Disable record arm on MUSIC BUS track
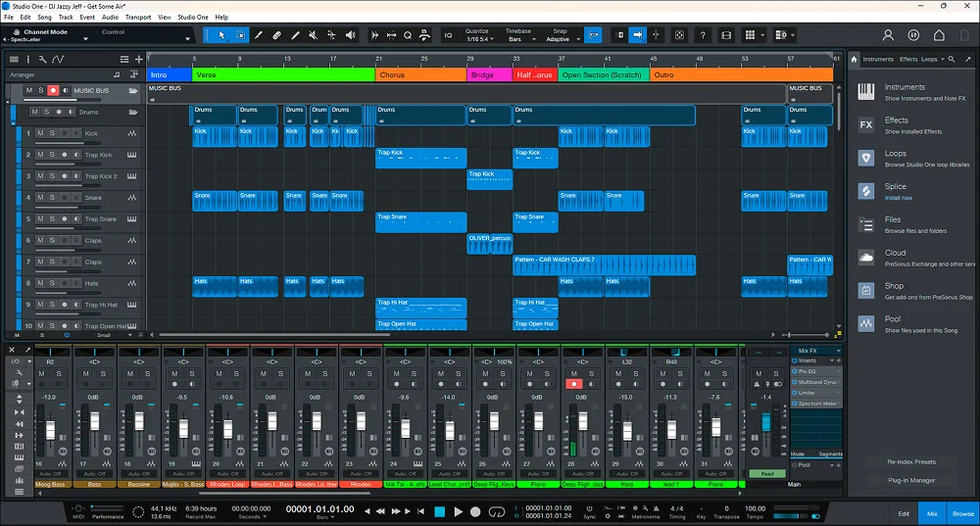 click(x=53, y=90)
